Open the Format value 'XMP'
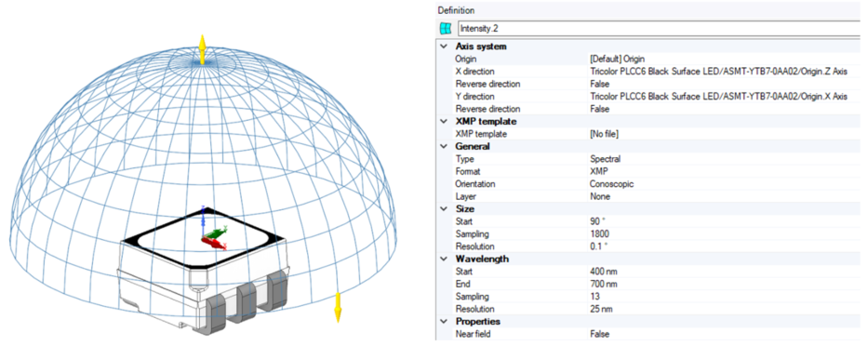This screenshot has height=359, width=868. tap(598, 171)
